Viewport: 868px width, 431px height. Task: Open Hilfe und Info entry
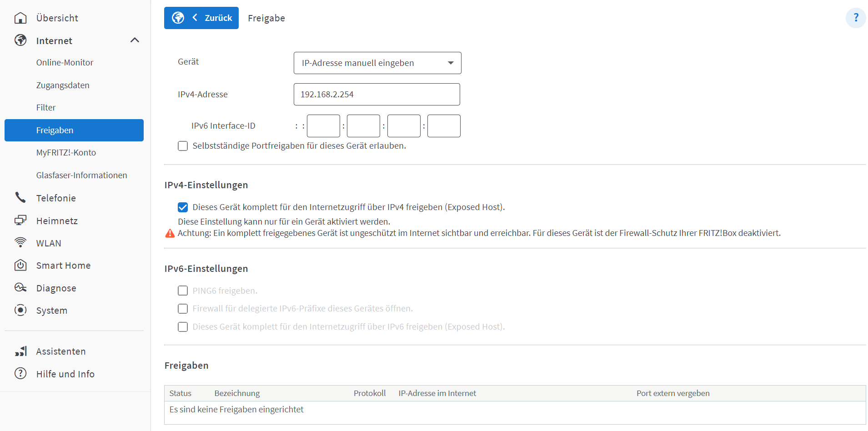pyautogui.click(x=65, y=374)
